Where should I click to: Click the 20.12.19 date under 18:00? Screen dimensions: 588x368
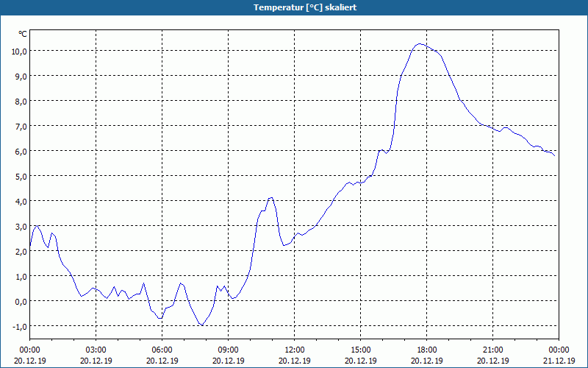click(427, 361)
